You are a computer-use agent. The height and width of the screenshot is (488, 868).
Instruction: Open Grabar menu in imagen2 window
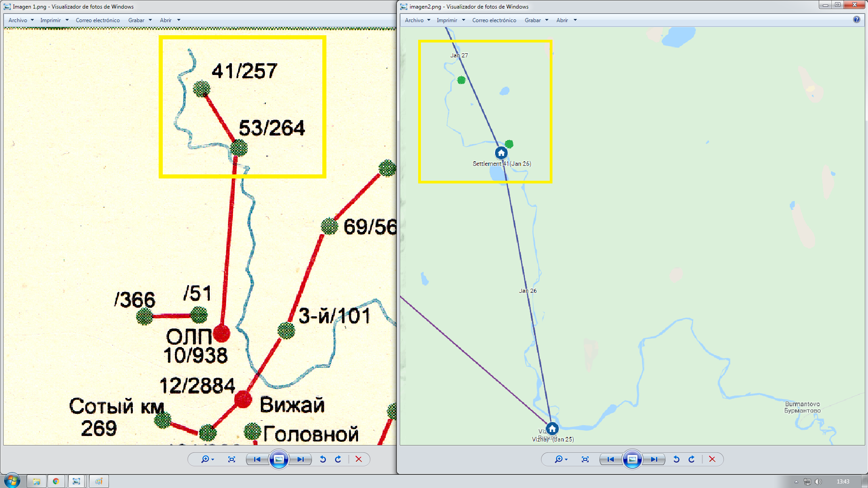point(536,20)
